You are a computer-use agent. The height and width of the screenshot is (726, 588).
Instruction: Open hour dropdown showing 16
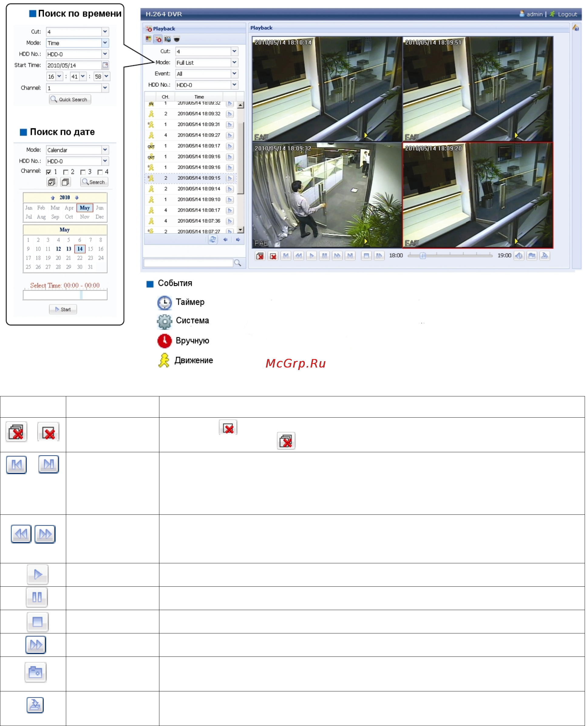click(x=59, y=76)
